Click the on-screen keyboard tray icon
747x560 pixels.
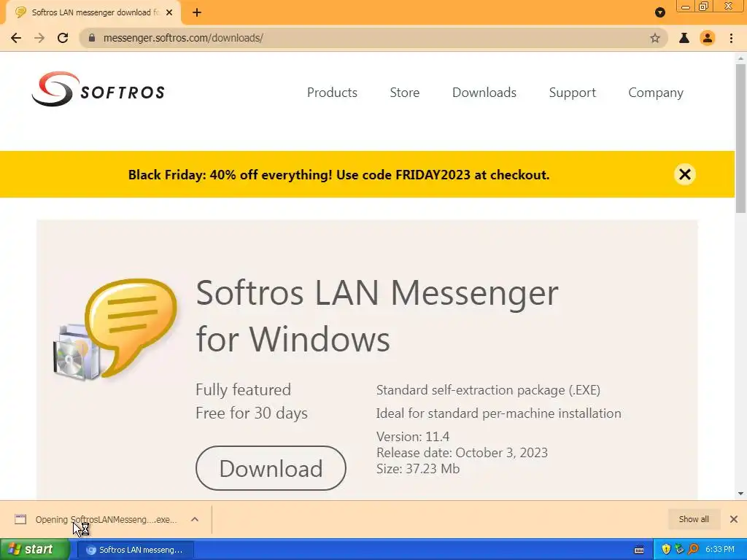pos(639,550)
